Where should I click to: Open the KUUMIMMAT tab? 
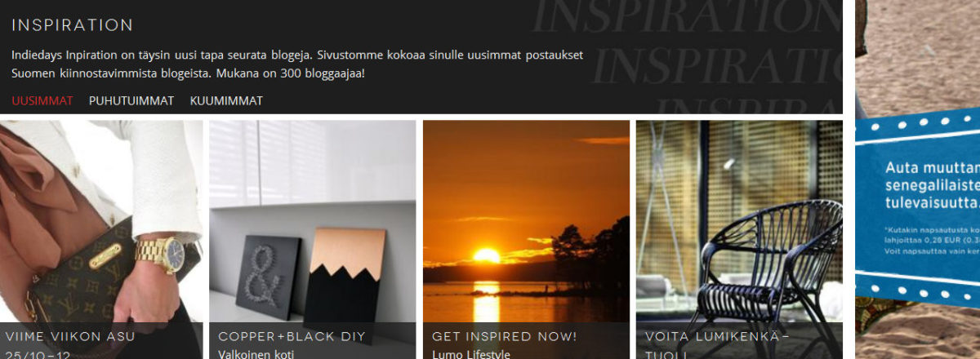(x=226, y=101)
